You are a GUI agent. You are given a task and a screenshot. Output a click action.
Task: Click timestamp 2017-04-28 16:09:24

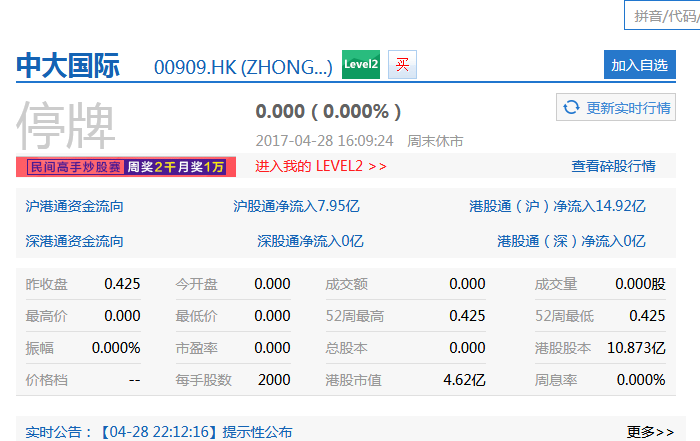click(x=325, y=141)
